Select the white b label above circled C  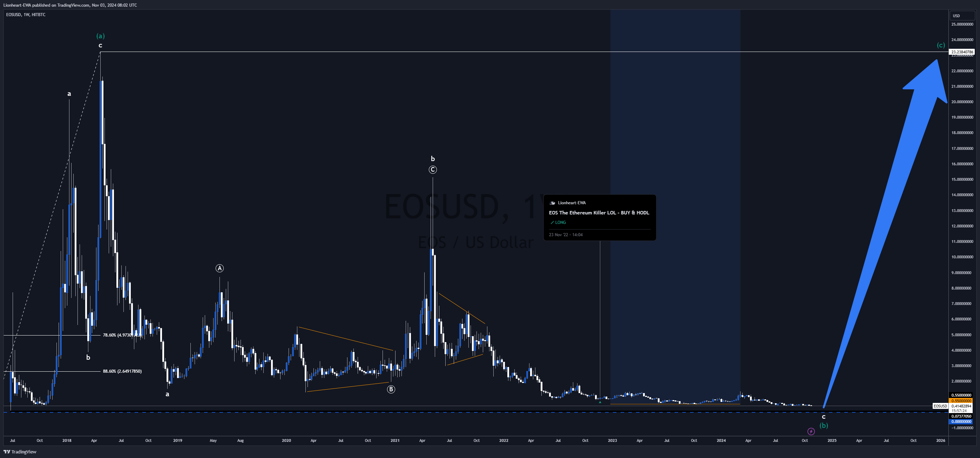pyautogui.click(x=433, y=159)
